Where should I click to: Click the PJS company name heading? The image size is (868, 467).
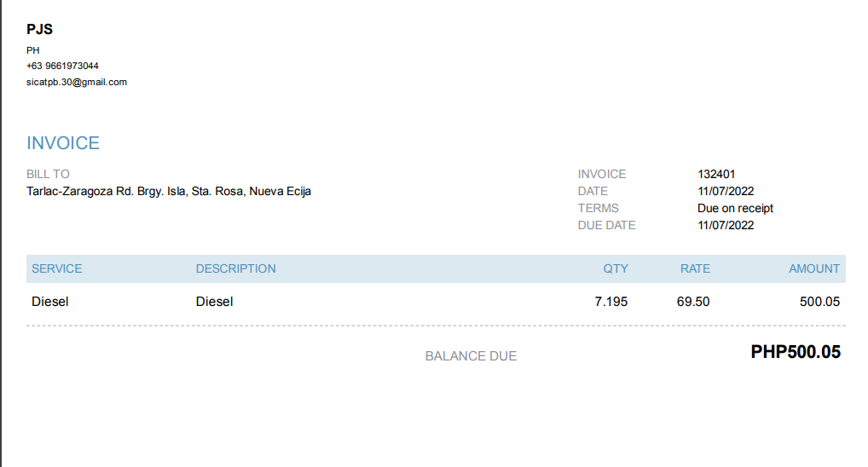39,29
